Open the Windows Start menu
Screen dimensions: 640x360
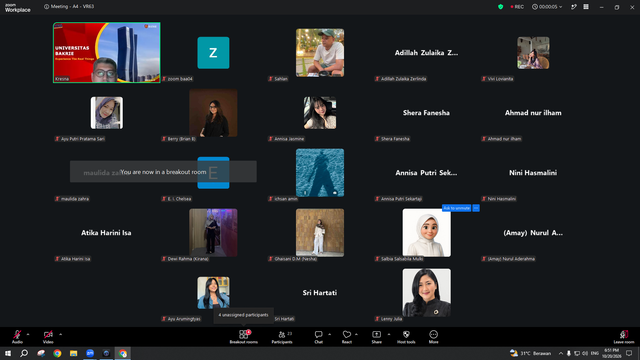[x=8, y=353]
